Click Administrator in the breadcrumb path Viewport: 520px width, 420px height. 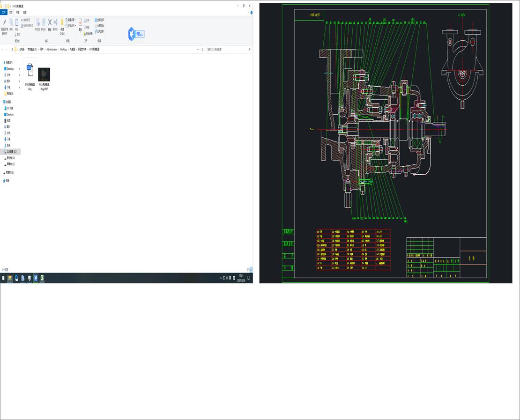pyautogui.click(x=52, y=49)
